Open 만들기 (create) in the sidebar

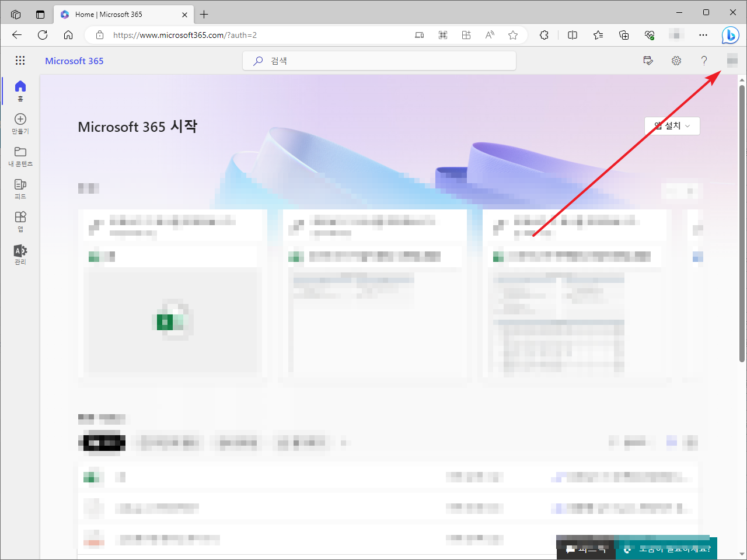coord(20,123)
